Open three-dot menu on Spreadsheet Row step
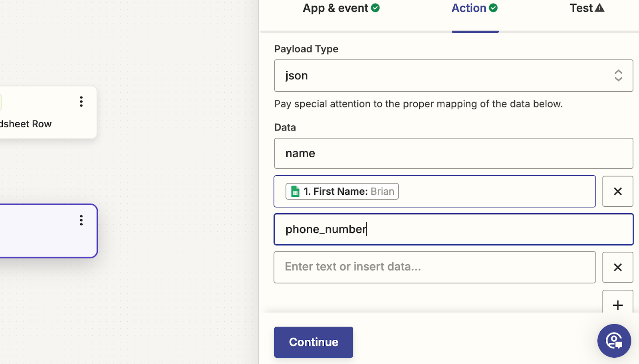The width and height of the screenshot is (639, 364). point(81,101)
